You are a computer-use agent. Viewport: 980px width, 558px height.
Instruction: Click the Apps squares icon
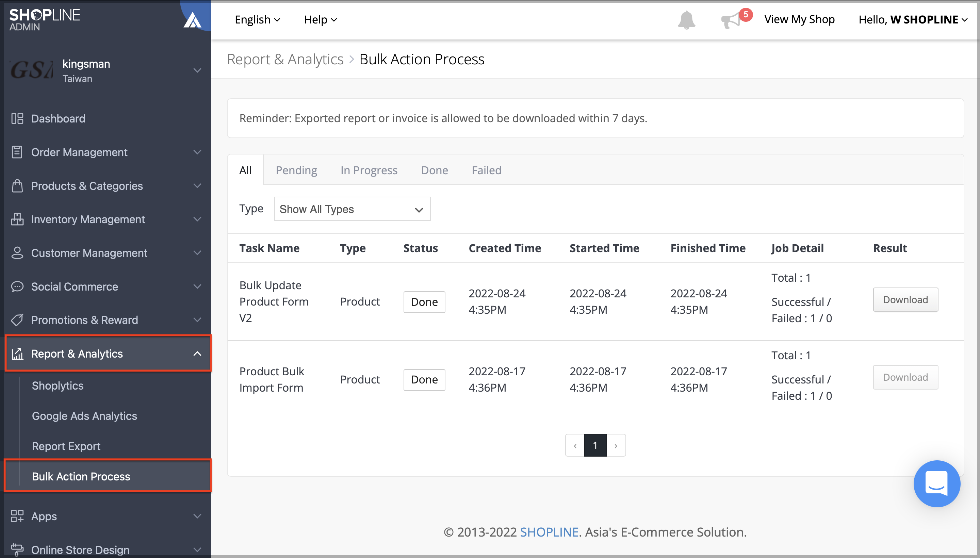(x=17, y=516)
